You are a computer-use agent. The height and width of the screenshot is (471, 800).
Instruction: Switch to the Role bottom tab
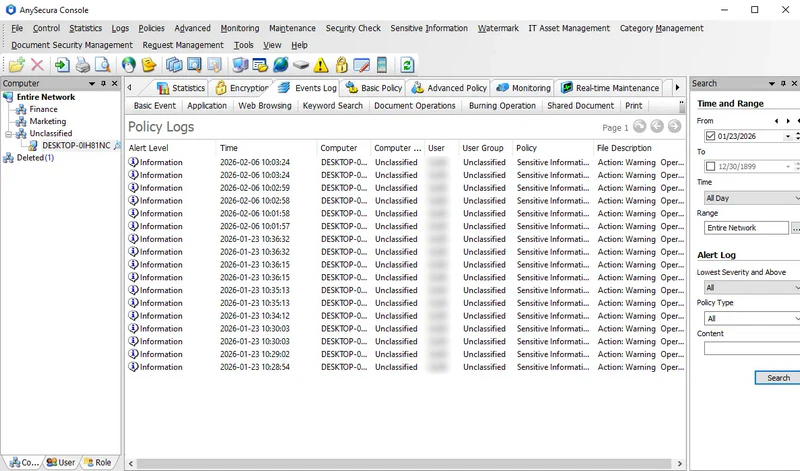[x=97, y=462]
